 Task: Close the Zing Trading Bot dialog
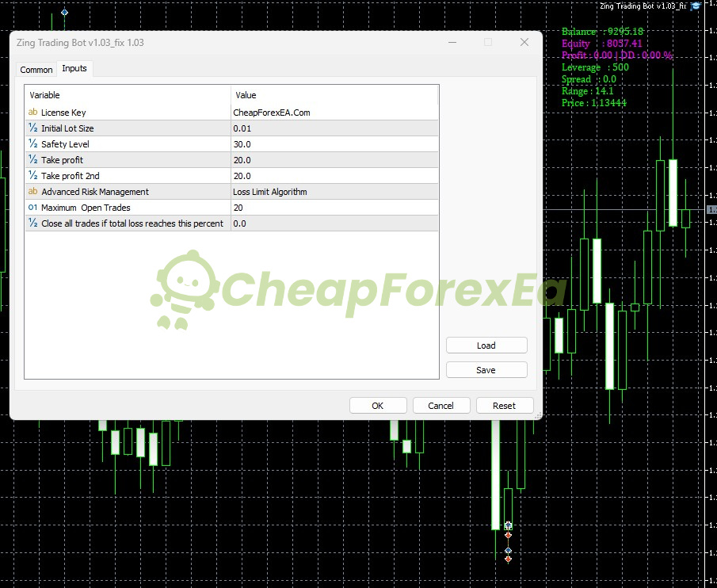click(x=524, y=42)
